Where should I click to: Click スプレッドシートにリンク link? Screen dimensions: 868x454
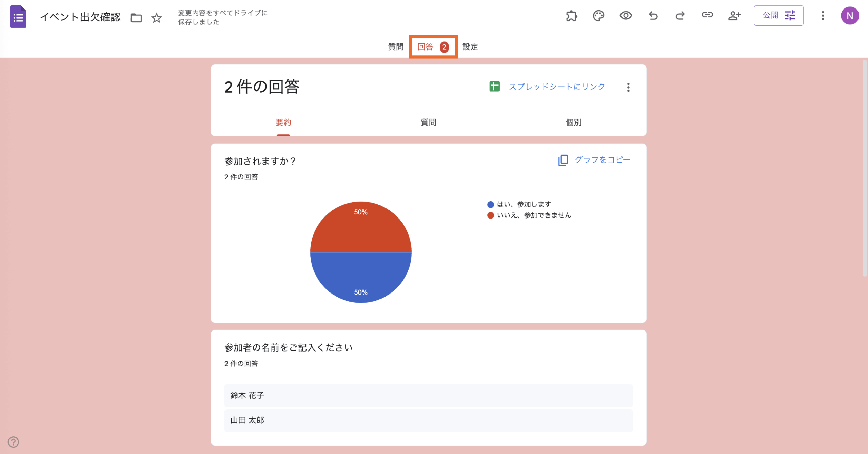point(556,87)
